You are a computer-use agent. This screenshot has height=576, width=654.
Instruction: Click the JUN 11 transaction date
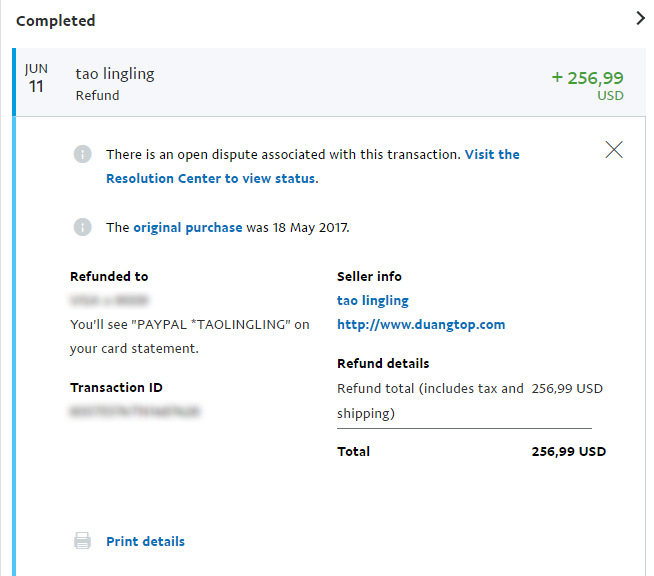(x=36, y=79)
